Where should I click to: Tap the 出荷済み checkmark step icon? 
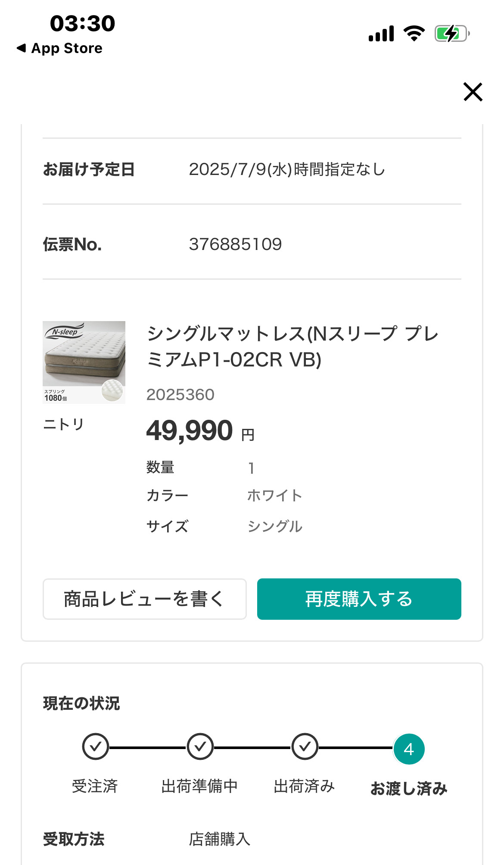[305, 746]
